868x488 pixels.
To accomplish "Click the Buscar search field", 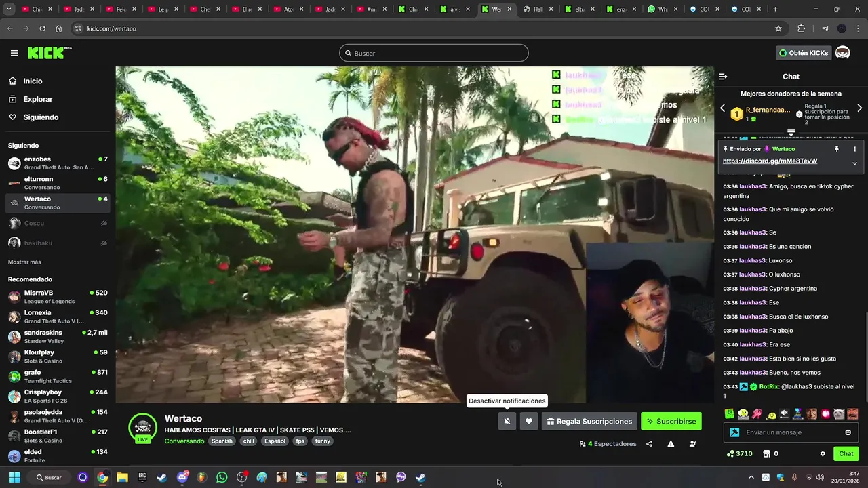I will tap(434, 53).
